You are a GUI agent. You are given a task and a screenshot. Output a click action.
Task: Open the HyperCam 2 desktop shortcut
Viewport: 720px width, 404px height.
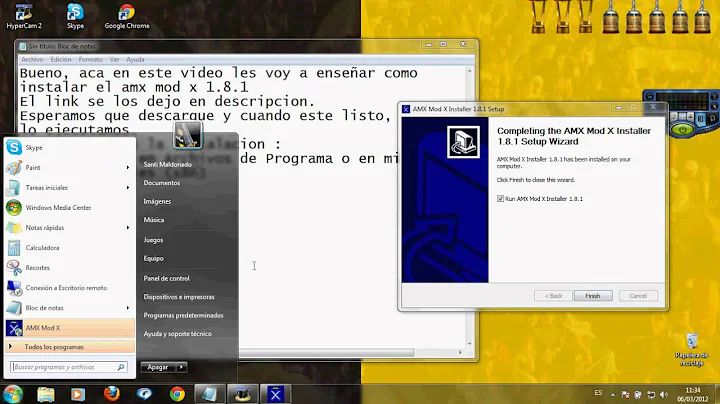pyautogui.click(x=23, y=17)
